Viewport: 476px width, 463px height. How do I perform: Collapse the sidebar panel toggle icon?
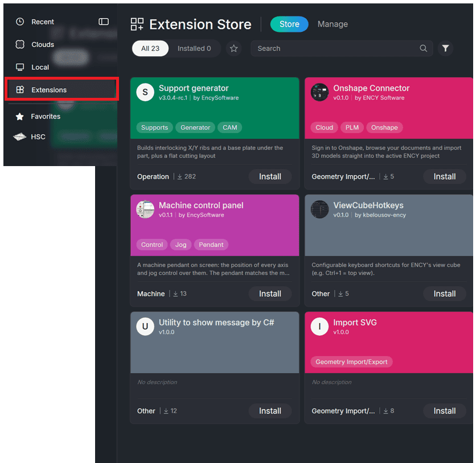click(104, 22)
